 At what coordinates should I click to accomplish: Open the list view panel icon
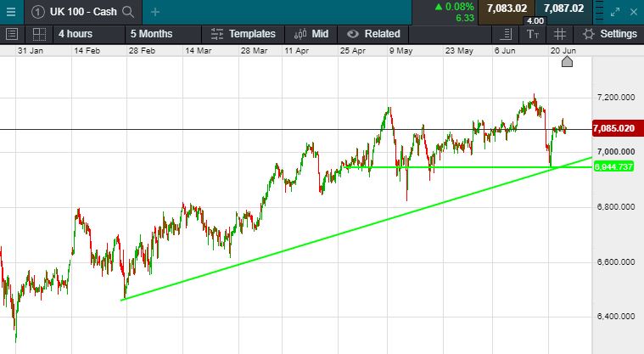point(12,34)
